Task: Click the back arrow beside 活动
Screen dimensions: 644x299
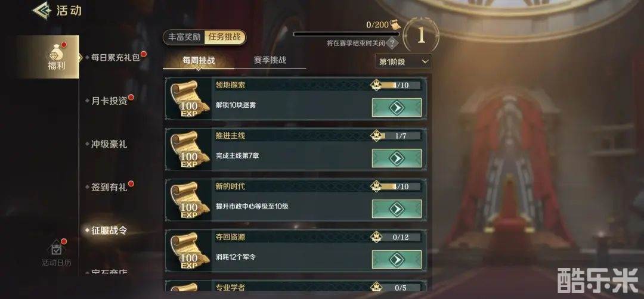Action: click(x=42, y=10)
